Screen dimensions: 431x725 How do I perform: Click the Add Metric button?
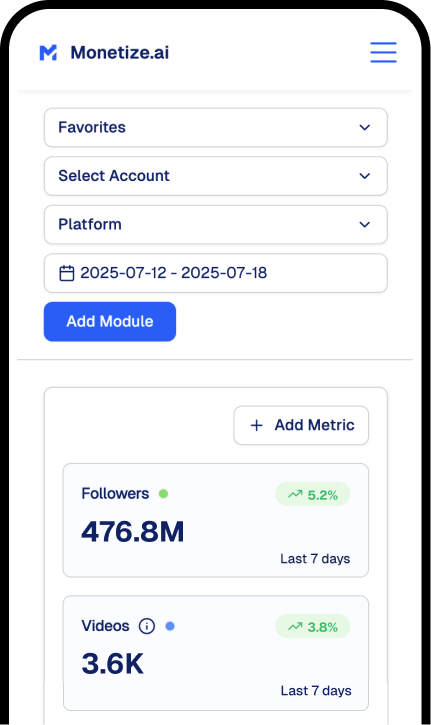[301, 425]
